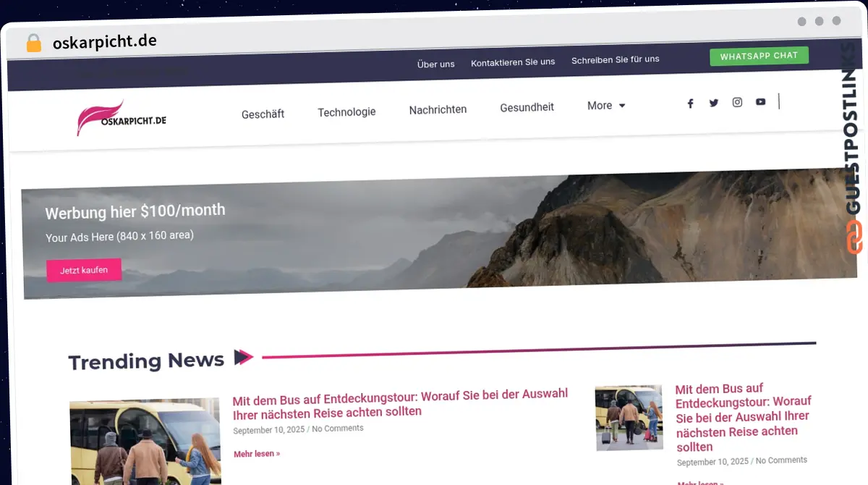The height and width of the screenshot is (485, 868).
Task: Open the sidebar bus article headline
Action: pos(744,417)
